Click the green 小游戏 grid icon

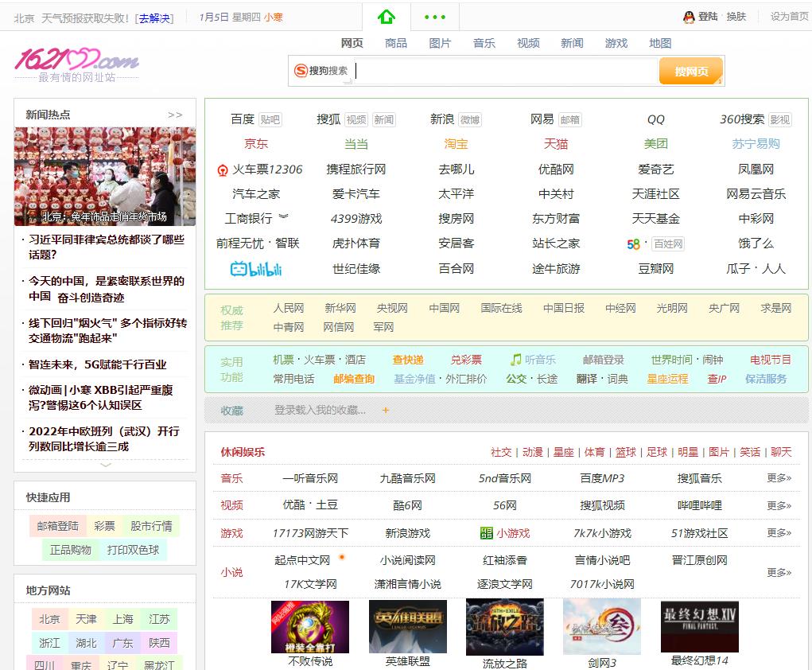[486, 533]
